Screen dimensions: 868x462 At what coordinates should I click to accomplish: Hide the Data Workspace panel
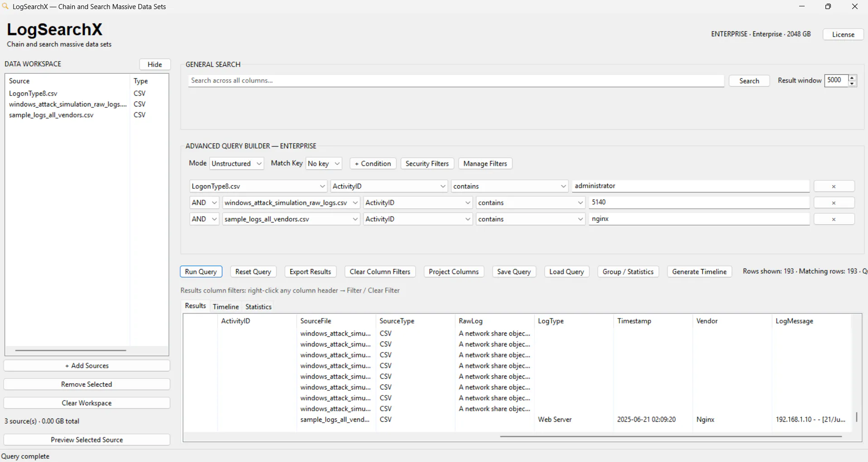(155, 64)
